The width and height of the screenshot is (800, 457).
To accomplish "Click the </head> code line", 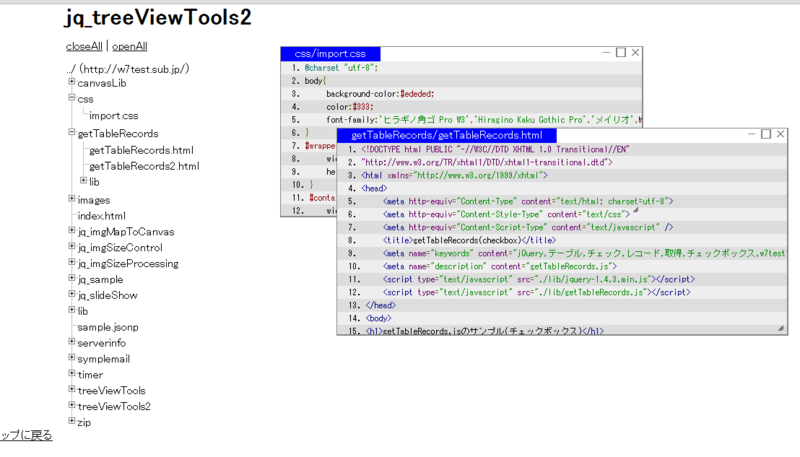I will click(562, 306).
